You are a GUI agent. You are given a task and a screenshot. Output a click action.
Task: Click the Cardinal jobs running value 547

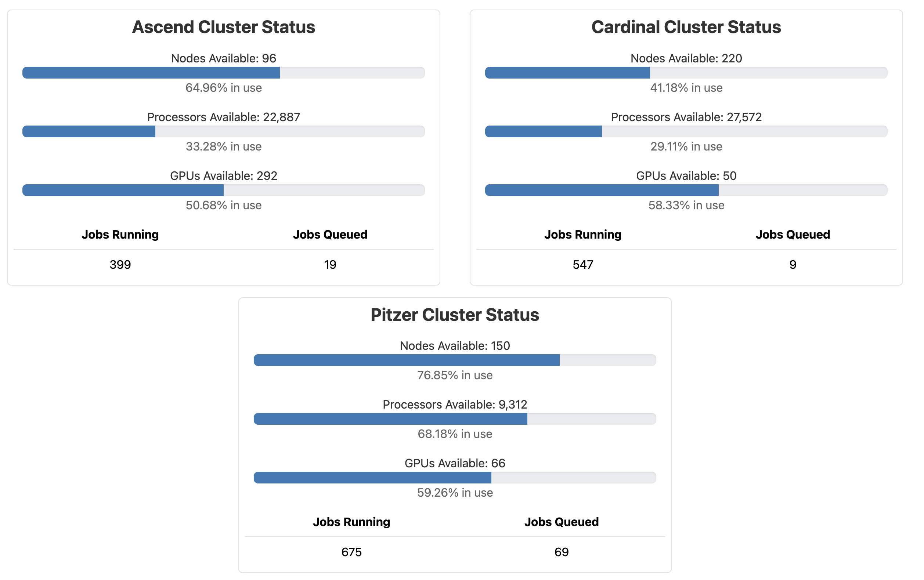[x=583, y=265]
